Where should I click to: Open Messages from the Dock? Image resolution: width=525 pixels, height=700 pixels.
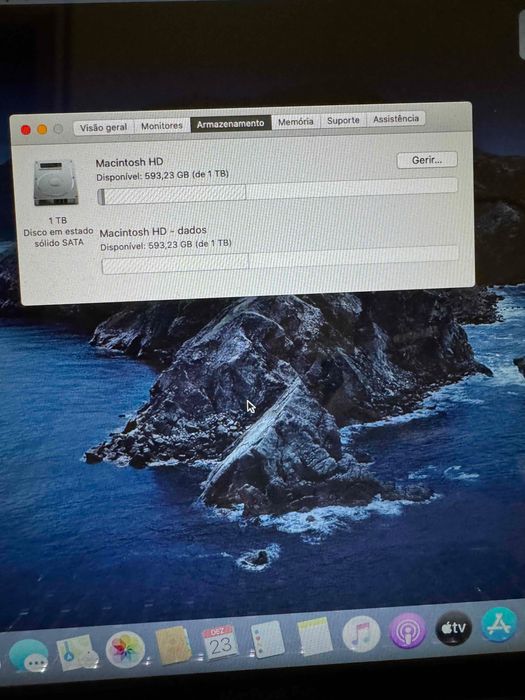(x=29, y=655)
